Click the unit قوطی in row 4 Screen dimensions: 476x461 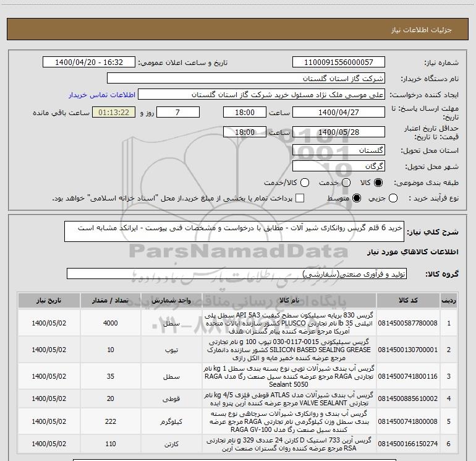click(171, 399)
